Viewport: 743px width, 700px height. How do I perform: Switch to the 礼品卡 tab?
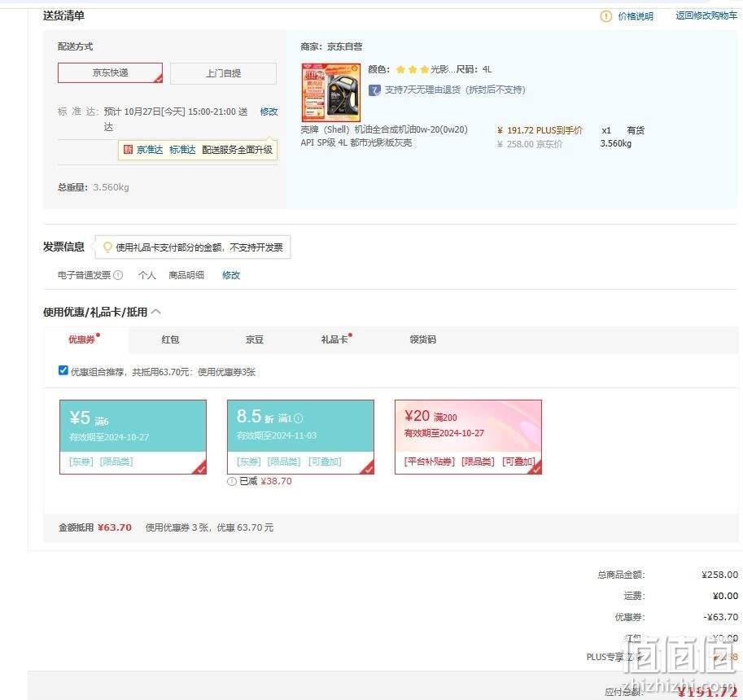[334, 339]
